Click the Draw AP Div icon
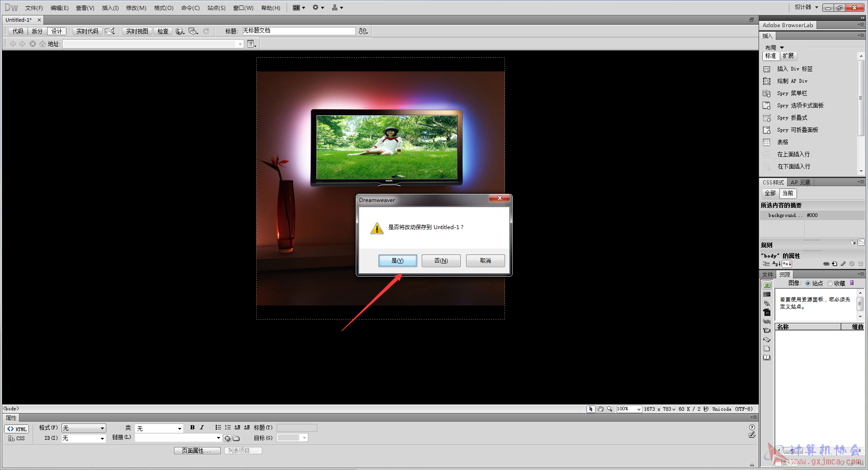868x470 pixels. tap(767, 81)
